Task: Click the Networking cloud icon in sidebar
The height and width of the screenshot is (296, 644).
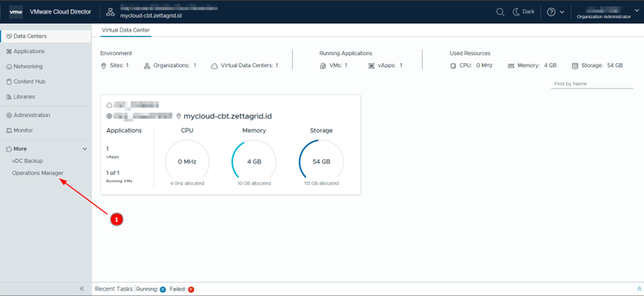Action: click(x=9, y=66)
